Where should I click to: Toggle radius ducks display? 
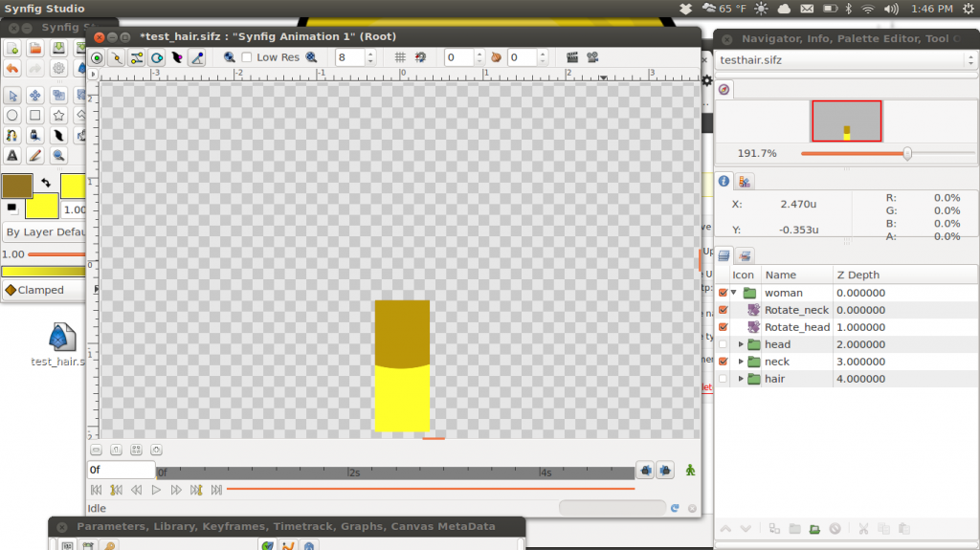pos(157,58)
